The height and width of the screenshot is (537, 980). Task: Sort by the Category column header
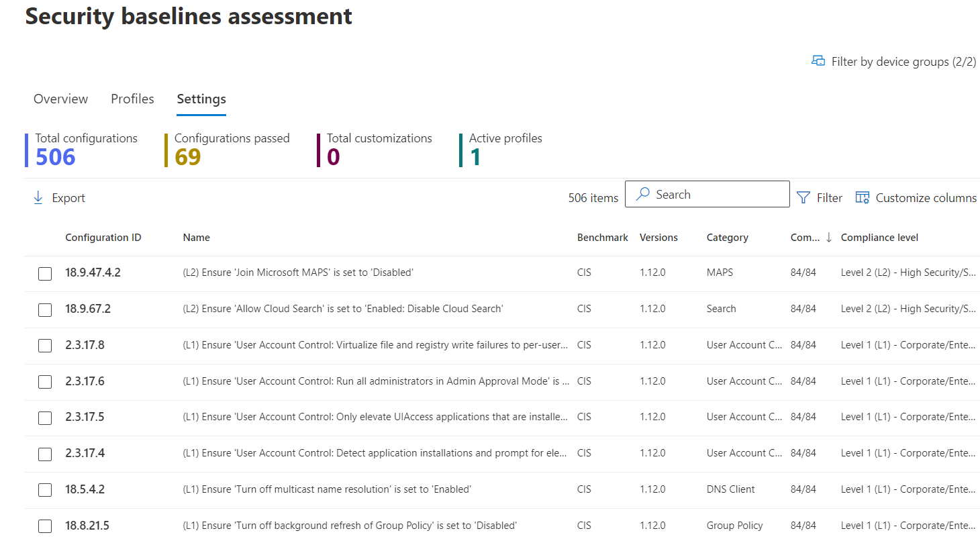point(727,238)
